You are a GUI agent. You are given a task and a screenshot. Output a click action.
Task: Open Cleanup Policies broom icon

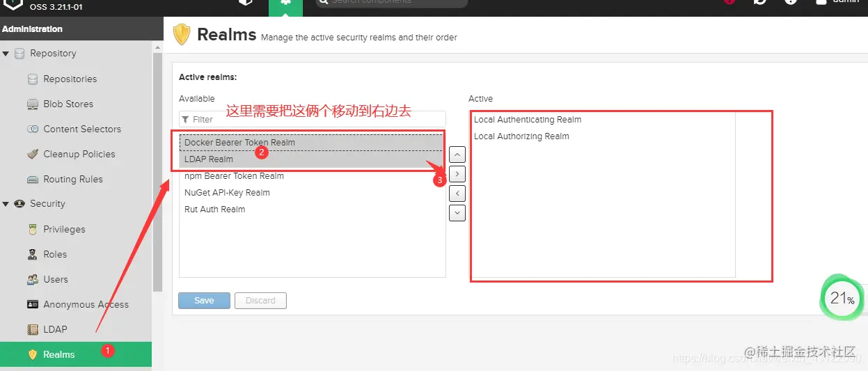point(33,155)
